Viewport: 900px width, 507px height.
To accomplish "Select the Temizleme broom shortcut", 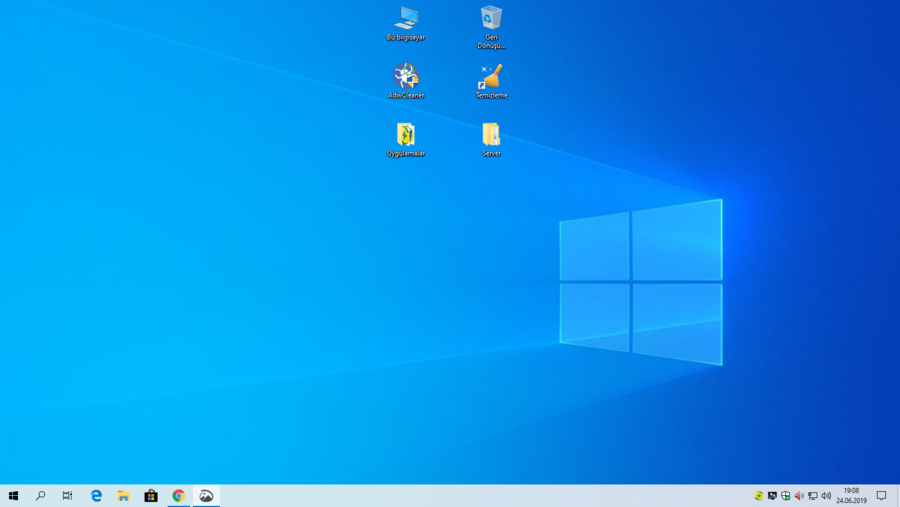I will (x=491, y=81).
